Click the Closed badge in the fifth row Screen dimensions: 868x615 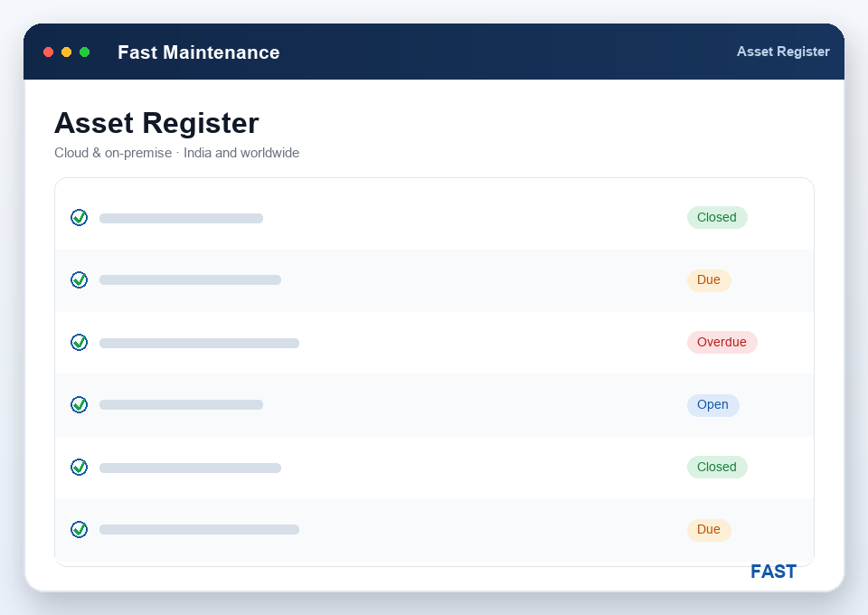[x=717, y=468]
